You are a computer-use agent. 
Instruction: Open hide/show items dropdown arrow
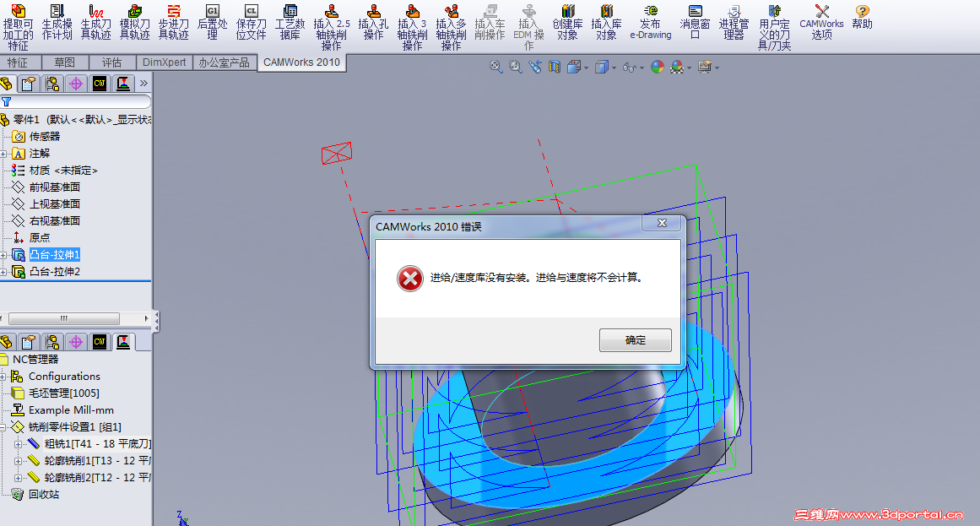[642, 68]
